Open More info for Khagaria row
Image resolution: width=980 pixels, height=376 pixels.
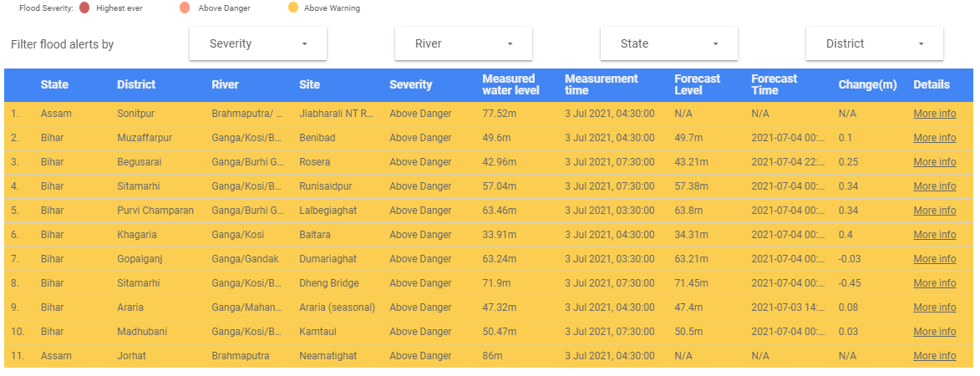click(x=934, y=235)
